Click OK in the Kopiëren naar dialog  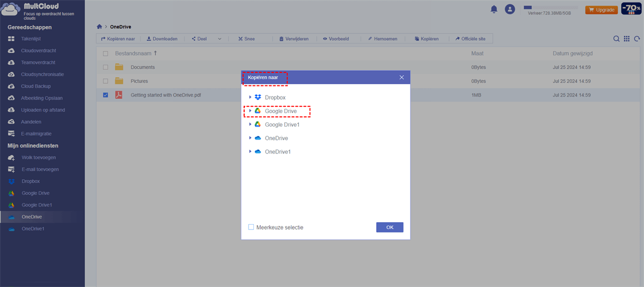(x=390, y=227)
